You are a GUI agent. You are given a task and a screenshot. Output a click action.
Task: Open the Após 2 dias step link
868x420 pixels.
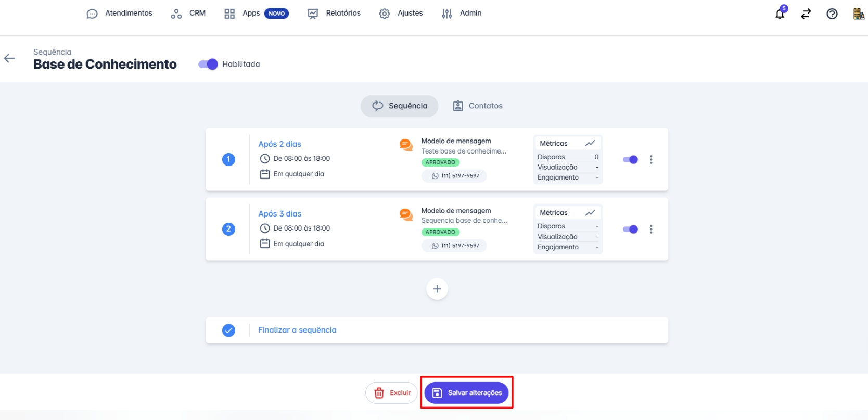(x=279, y=144)
